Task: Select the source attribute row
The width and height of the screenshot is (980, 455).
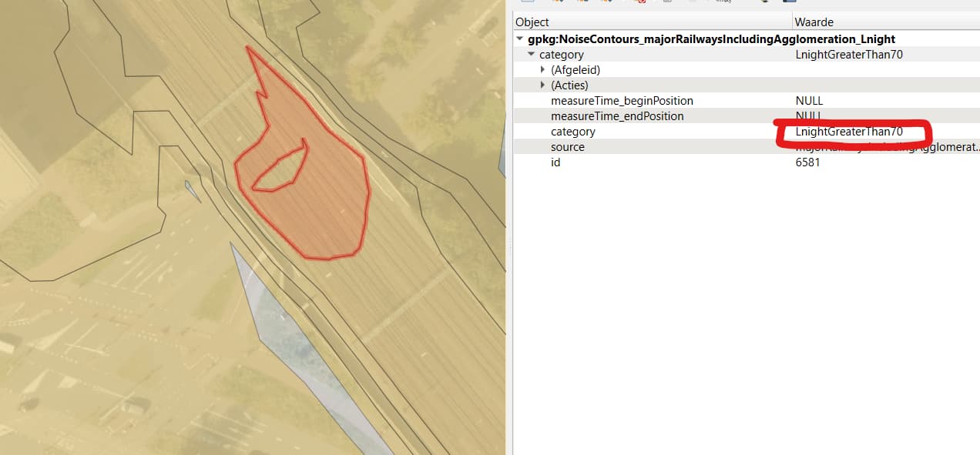Action: [x=747, y=147]
